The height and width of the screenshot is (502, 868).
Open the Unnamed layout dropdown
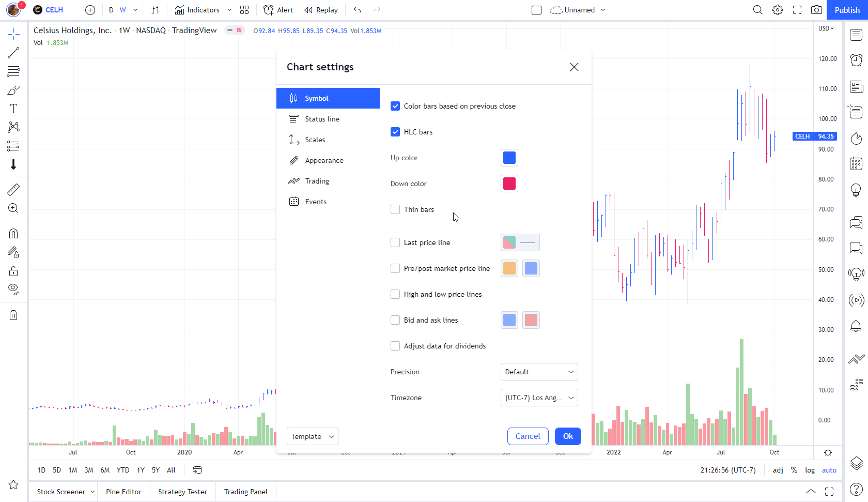coord(578,10)
